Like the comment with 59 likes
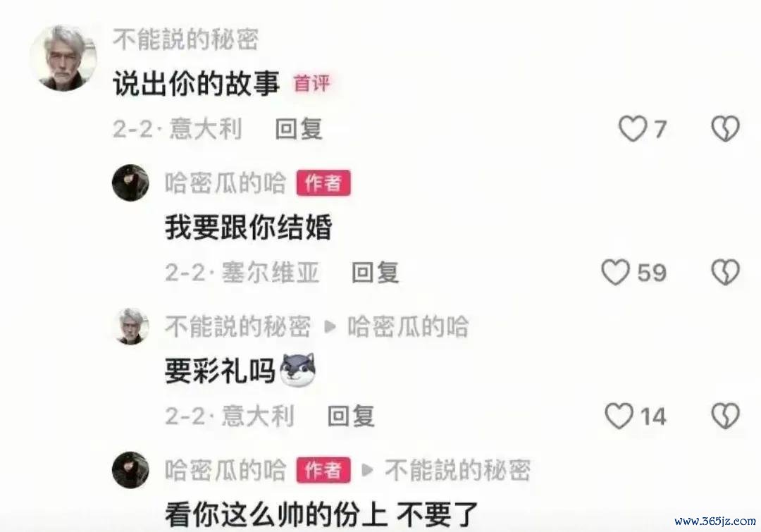Image resolution: width=761 pixels, height=532 pixels. pyautogui.click(x=615, y=272)
